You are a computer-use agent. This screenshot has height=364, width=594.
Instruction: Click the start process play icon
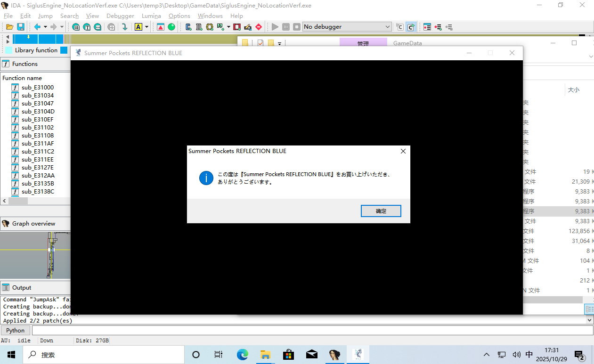click(x=275, y=27)
